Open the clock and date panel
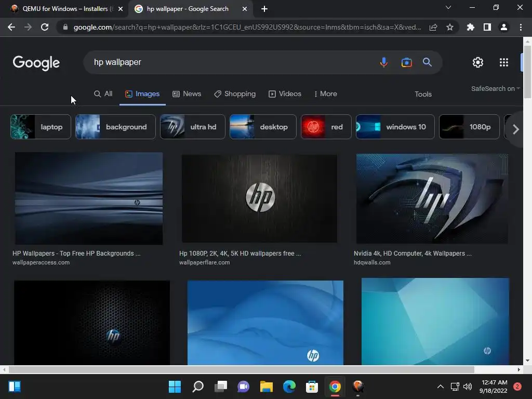 pos(493,387)
